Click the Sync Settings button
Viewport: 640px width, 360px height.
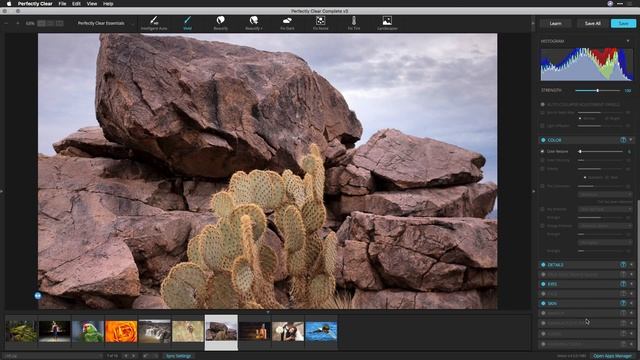tap(178, 356)
